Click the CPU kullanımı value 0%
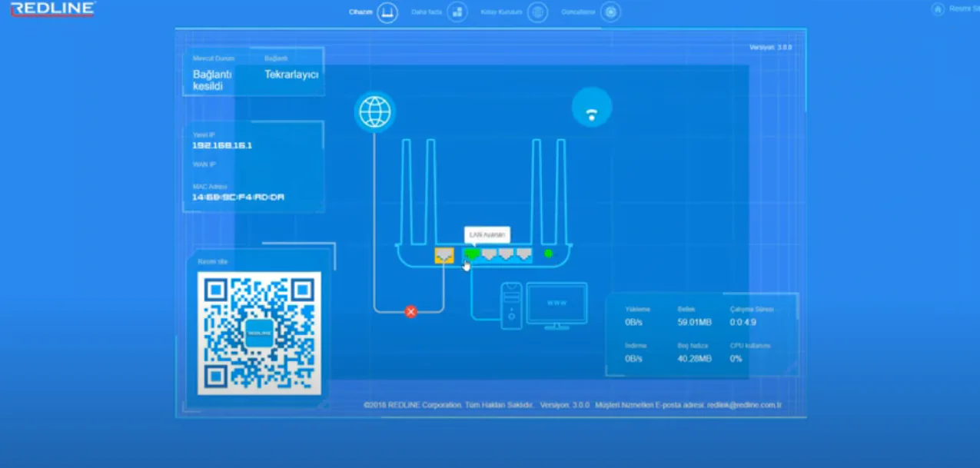Screen dimensions: 980x468 (x=736, y=359)
